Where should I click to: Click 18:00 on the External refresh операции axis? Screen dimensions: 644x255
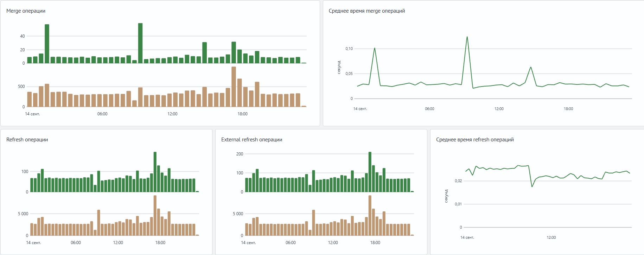[375, 243]
